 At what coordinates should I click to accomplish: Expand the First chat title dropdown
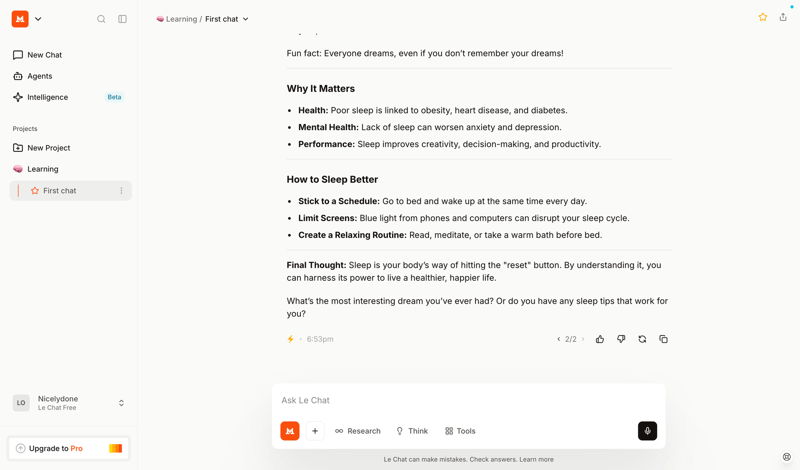(x=246, y=19)
